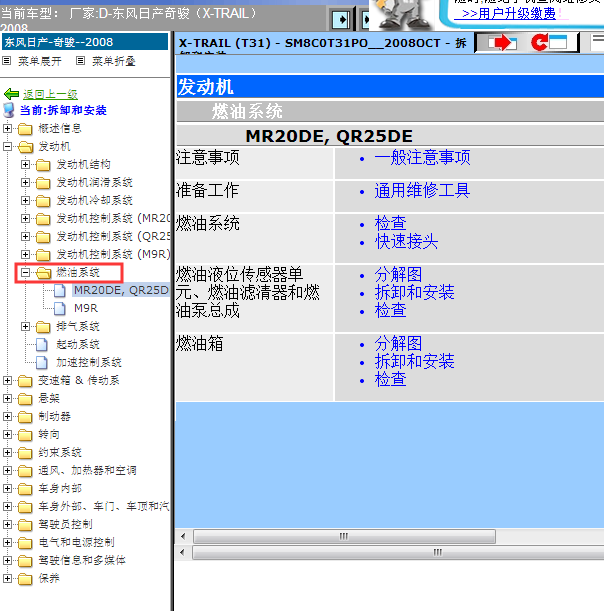The height and width of the screenshot is (611, 604).
Task: Click the M9R document icon
Action: pos(60,308)
